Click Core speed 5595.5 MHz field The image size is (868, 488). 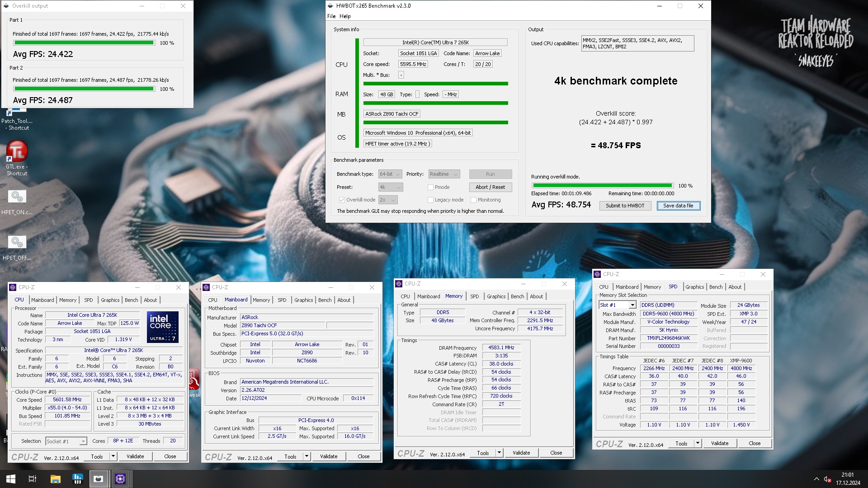413,64
